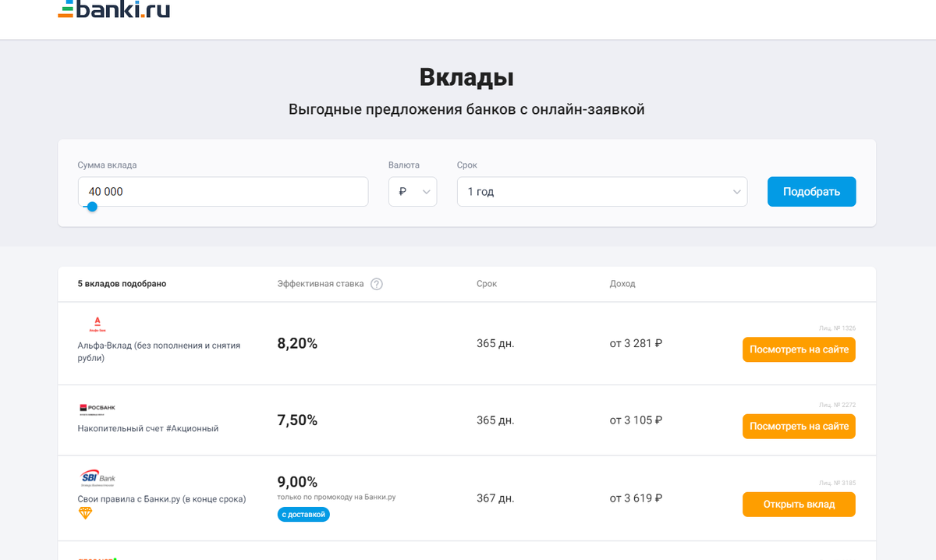Viewport: 936px width, 560px height.
Task: Click the 7,50% rate value
Action: coord(297,420)
